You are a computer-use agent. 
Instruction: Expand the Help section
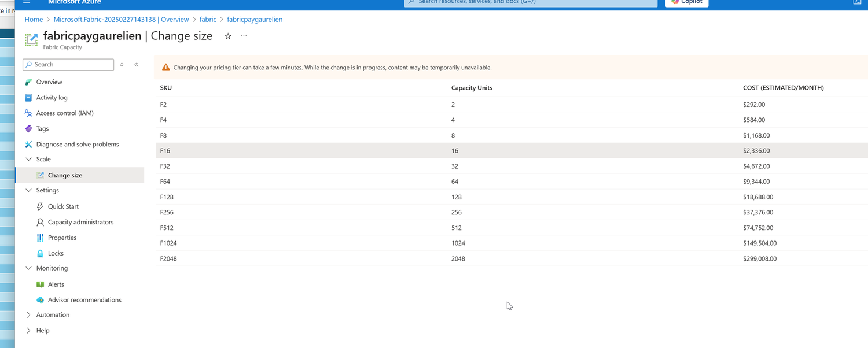pos(28,330)
